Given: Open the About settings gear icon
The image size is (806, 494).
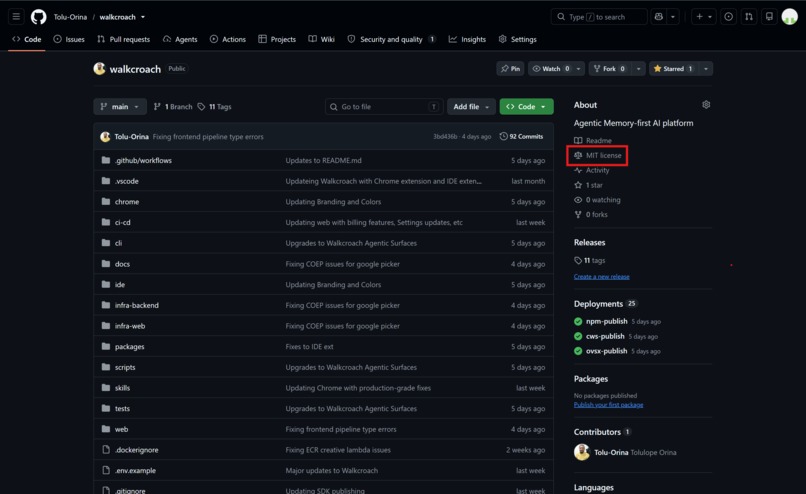Looking at the screenshot, I should [706, 104].
